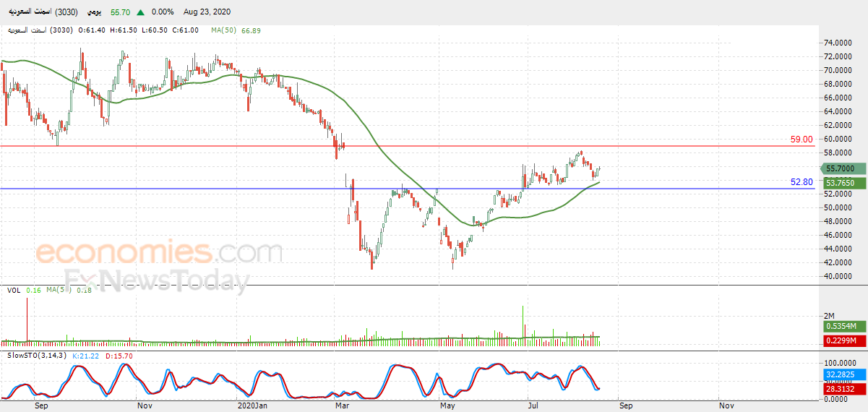Click the 74.000 price axis label
Image resolution: width=868 pixels, height=412 pixels.
point(837,43)
